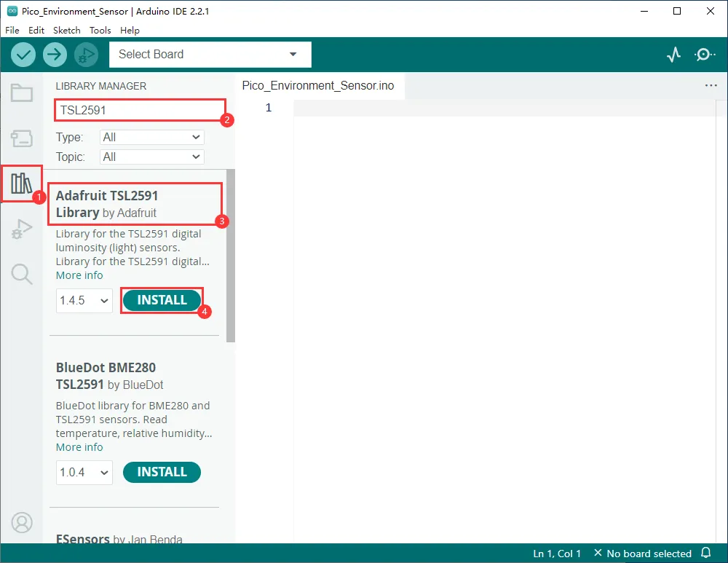Start debugging with the toolbar debug button
The image size is (728, 563).
tap(87, 55)
